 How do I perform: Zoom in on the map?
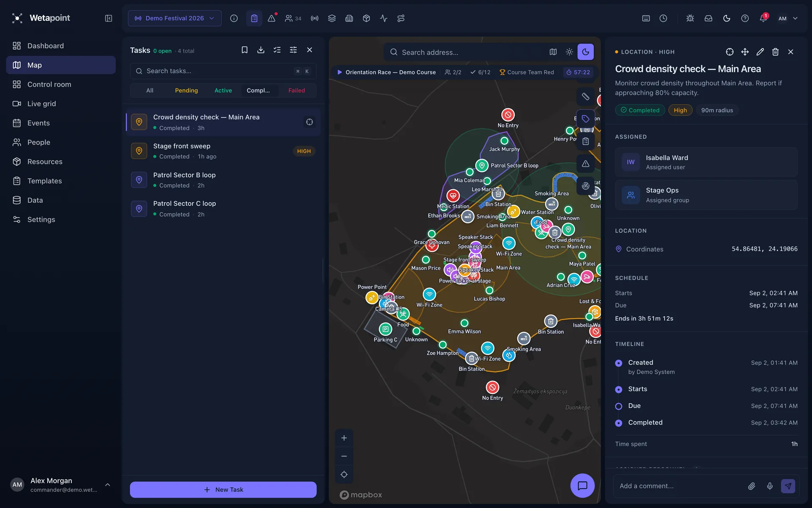(344, 438)
